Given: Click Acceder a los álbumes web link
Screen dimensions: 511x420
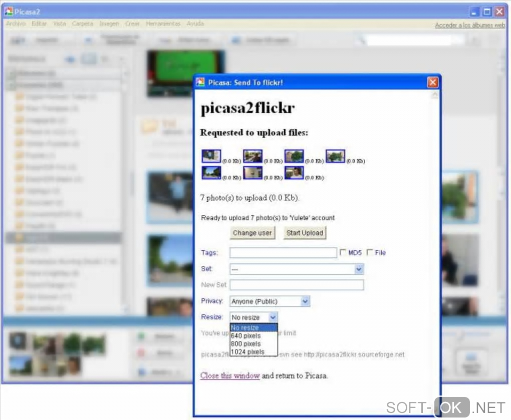Looking at the screenshot, I should click(470, 25).
